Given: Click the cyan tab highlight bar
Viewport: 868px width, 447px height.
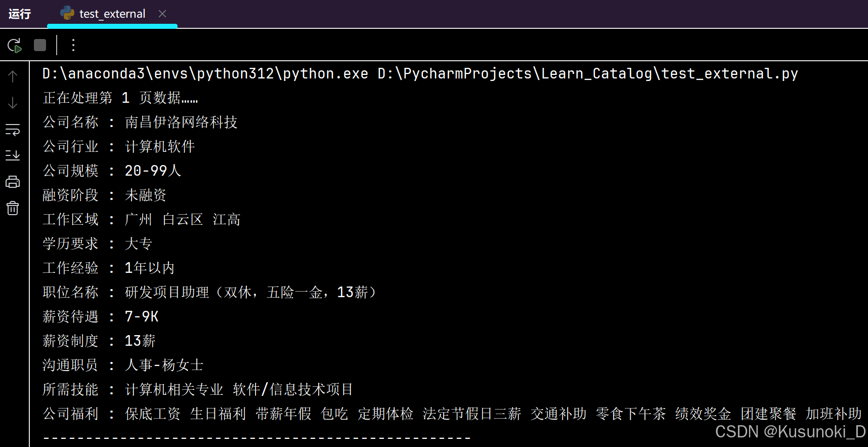Looking at the screenshot, I should point(112,24).
